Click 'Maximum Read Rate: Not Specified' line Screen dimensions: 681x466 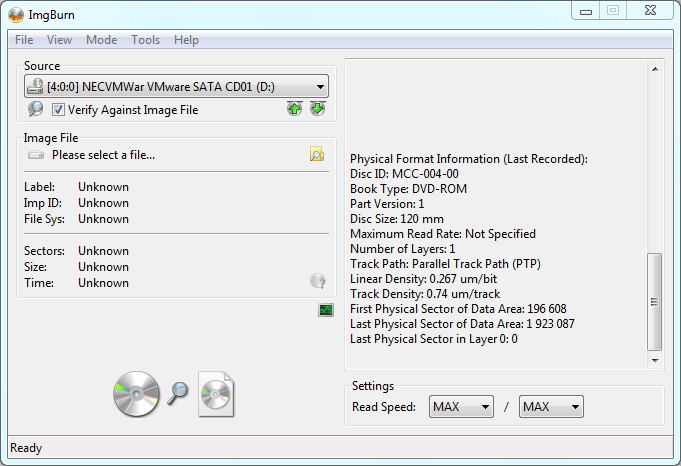click(443, 234)
